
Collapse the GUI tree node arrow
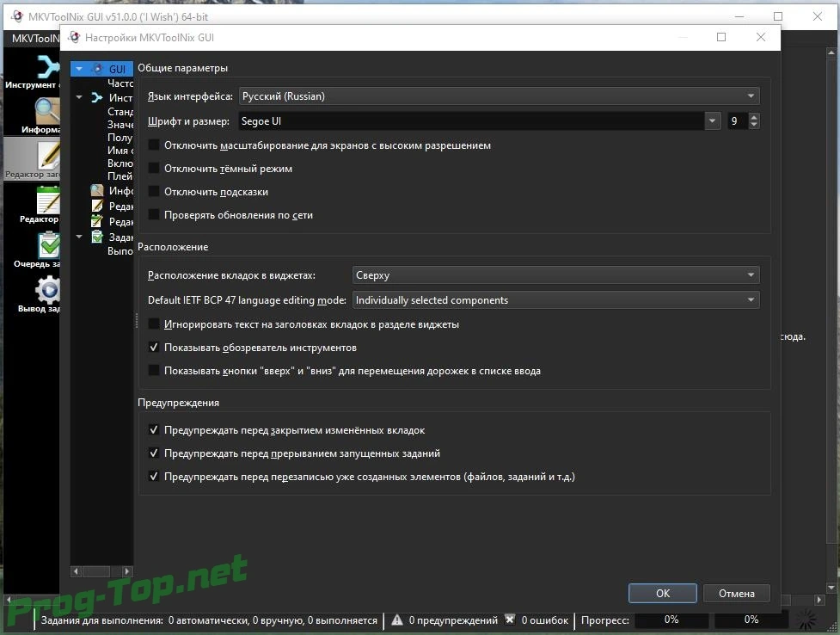pos(79,69)
